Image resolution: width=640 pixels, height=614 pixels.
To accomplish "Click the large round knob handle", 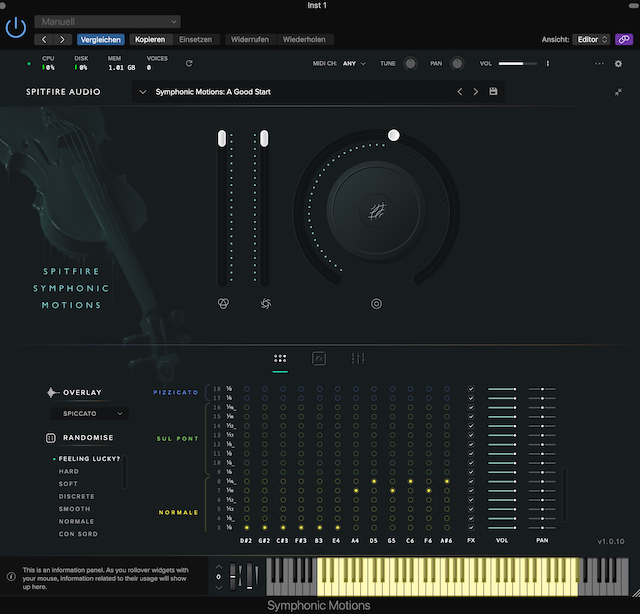I will [x=393, y=135].
